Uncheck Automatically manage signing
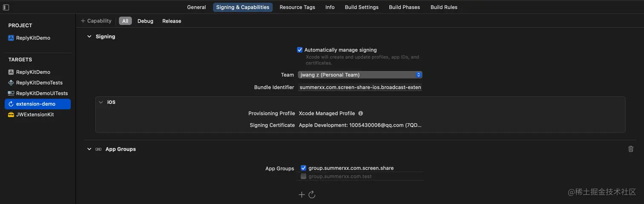 (300, 50)
